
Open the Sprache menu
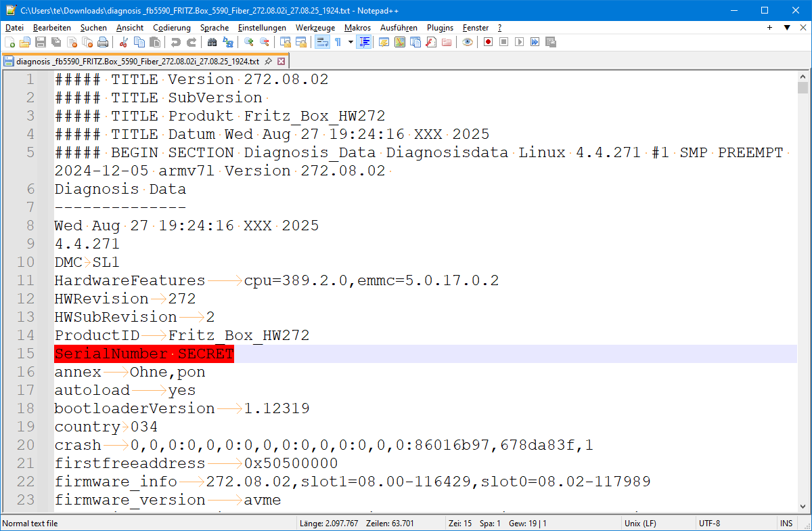click(214, 28)
